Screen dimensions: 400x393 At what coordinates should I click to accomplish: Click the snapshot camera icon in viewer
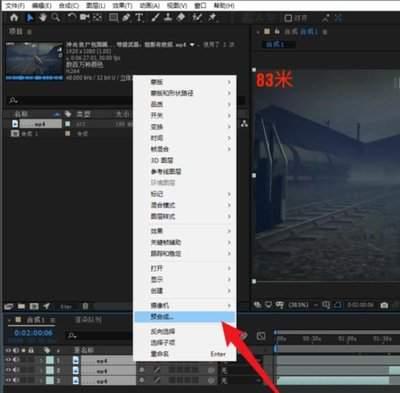click(x=384, y=305)
